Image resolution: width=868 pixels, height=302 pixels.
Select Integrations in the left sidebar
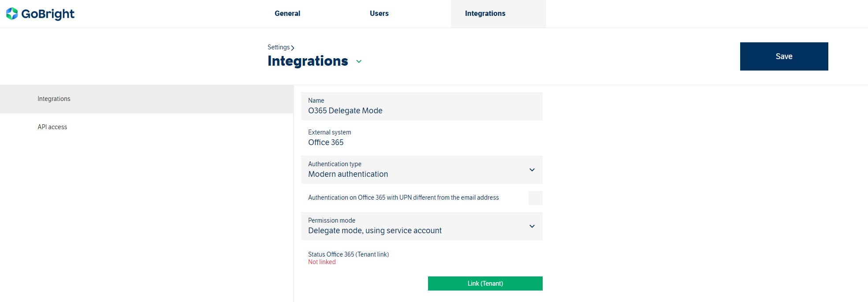[54, 99]
